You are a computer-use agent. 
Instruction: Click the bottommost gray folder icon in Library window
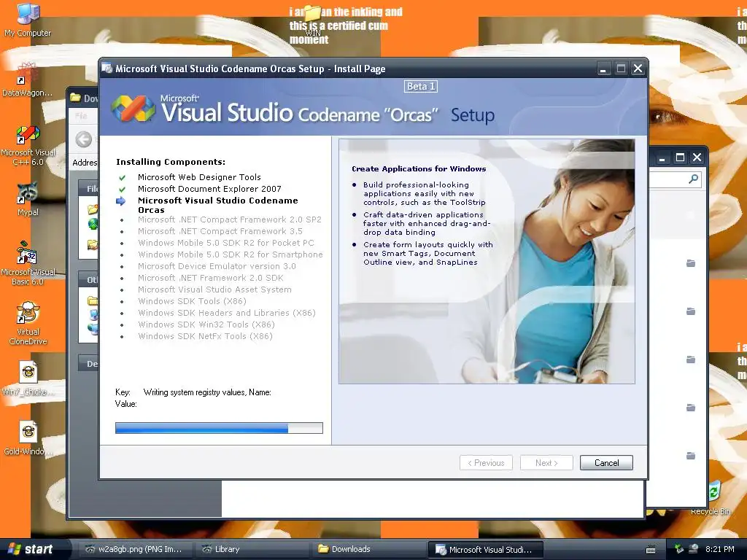point(690,456)
